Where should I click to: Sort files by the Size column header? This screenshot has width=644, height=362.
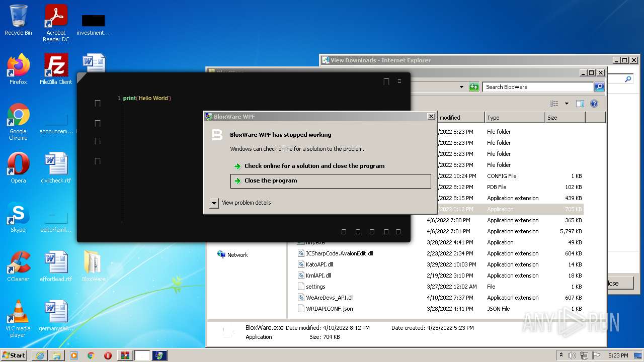[x=565, y=118]
